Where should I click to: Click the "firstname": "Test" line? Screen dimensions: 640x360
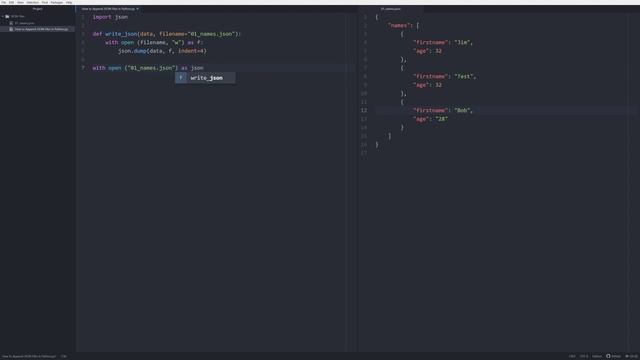tap(444, 76)
